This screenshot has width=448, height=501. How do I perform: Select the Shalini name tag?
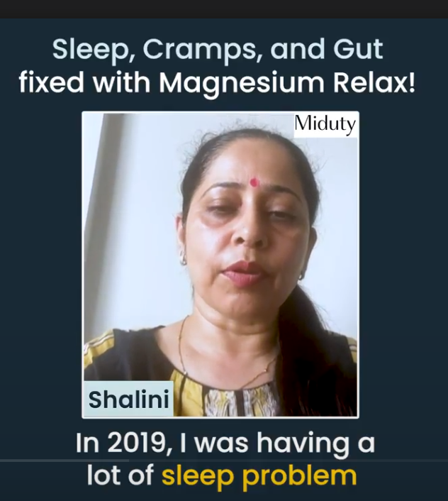click(x=128, y=399)
